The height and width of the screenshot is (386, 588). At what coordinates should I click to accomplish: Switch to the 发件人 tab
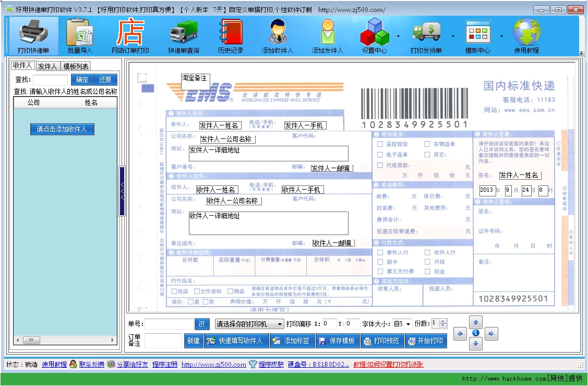[x=47, y=66]
